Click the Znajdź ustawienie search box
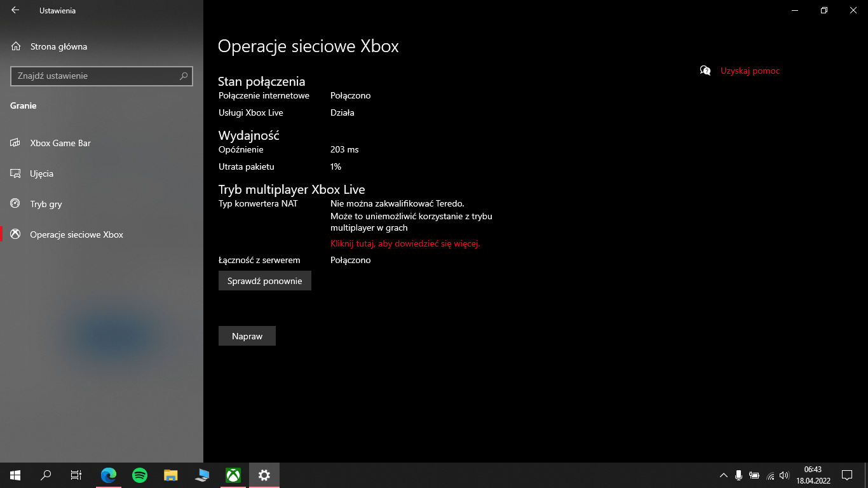 (x=102, y=76)
